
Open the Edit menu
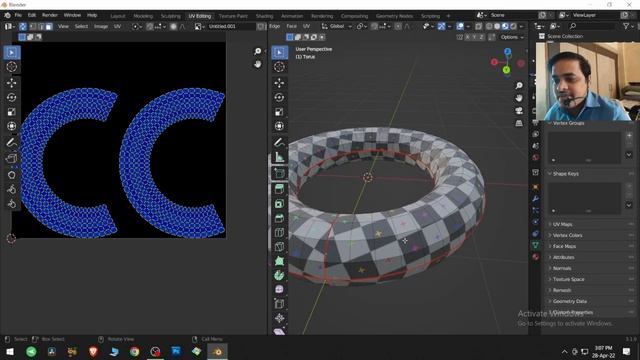point(32,16)
